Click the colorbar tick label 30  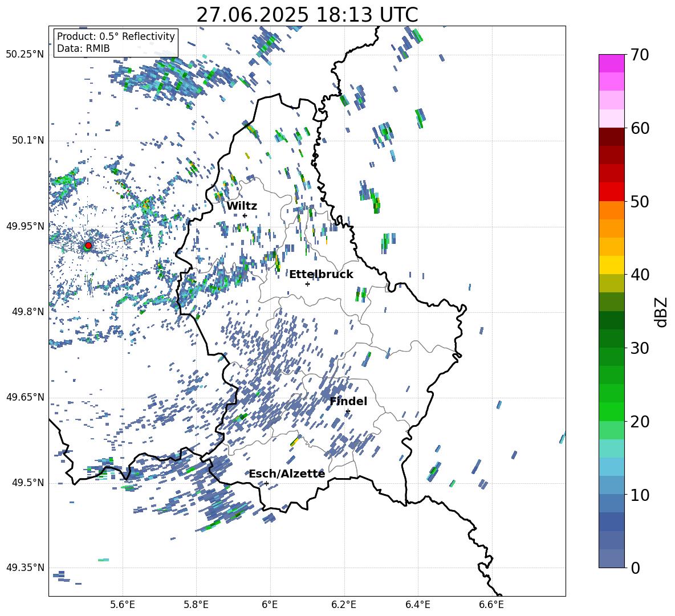pos(640,348)
